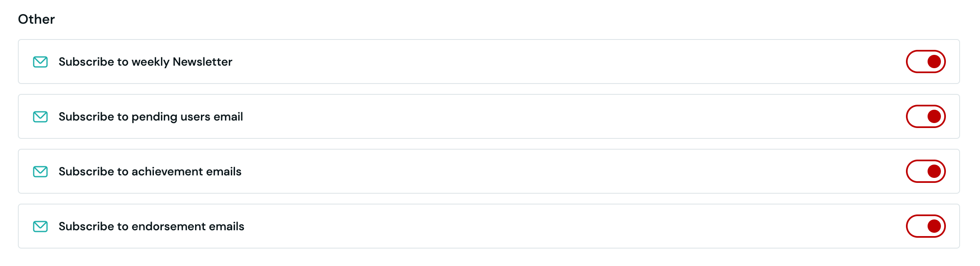The image size is (980, 266).
Task: Select the "Subscribe to achievement emails" label
Action: (150, 172)
